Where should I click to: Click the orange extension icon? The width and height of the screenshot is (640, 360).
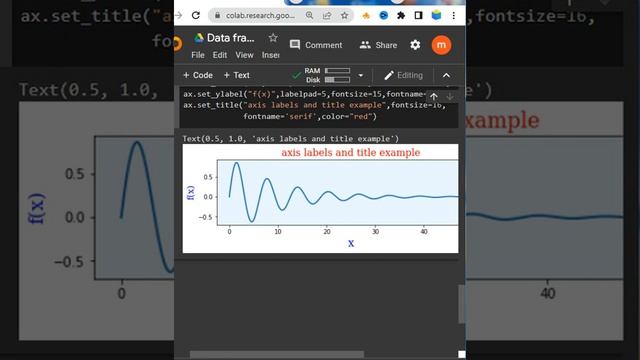click(x=366, y=16)
